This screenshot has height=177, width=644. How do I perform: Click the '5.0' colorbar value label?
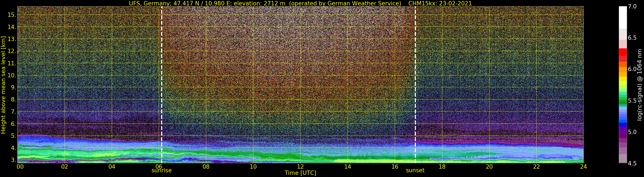[632, 132]
